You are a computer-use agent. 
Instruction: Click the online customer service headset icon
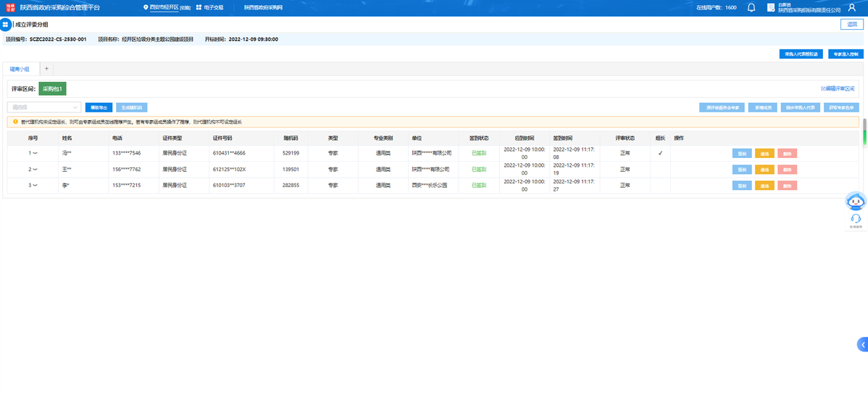click(856, 218)
